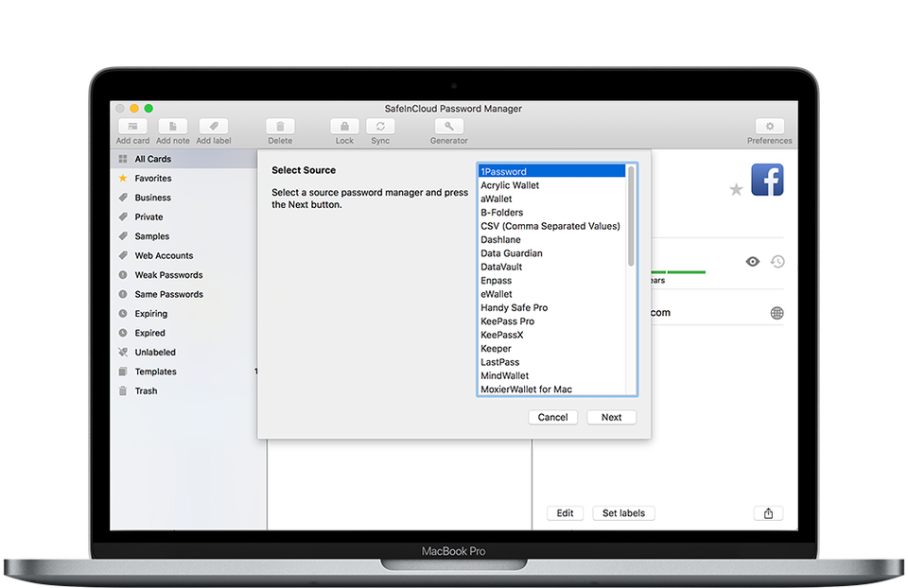Select Data Guardian source
908x588 pixels.
coord(551,253)
